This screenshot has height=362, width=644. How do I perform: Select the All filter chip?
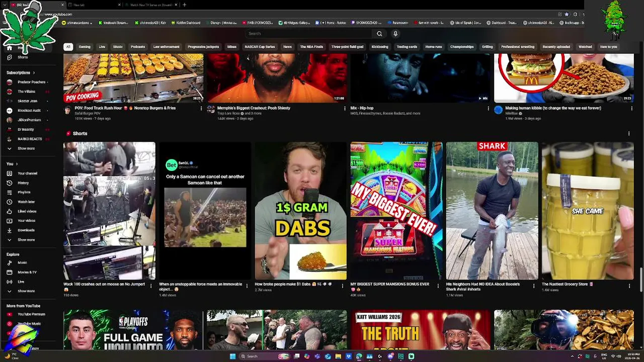[68, 47]
